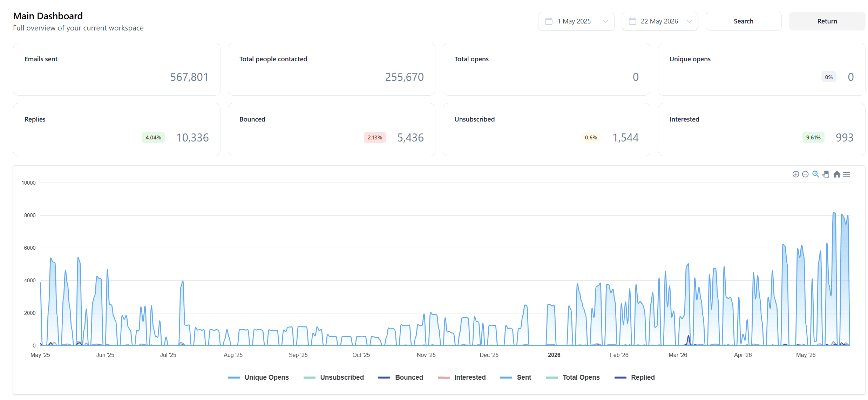
Task: Click the 2.13% bounced rate badge
Action: [x=375, y=138]
